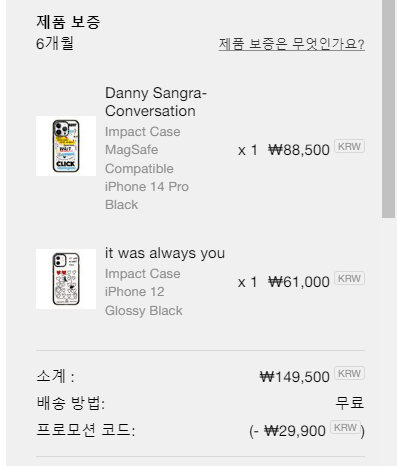This screenshot has height=466, width=397.
Task: Click the Glossy Black color option text
Action: [x=144, y=311]
